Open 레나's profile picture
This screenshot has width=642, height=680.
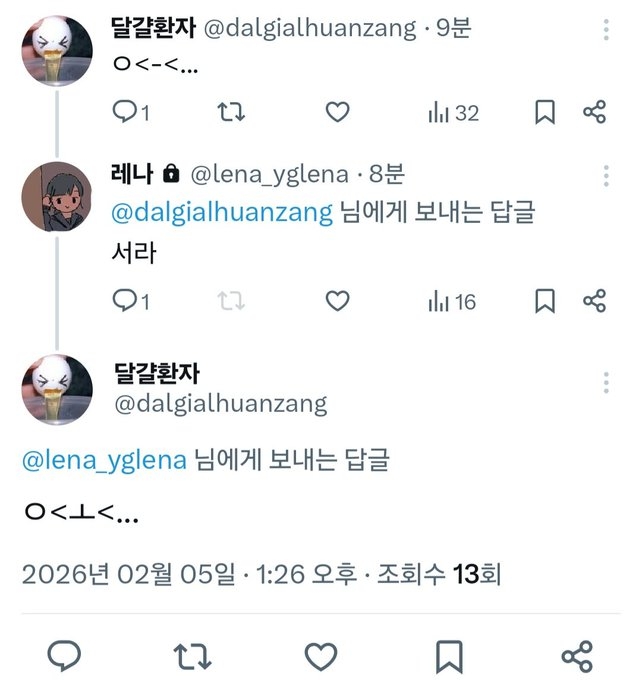point(58,196)
